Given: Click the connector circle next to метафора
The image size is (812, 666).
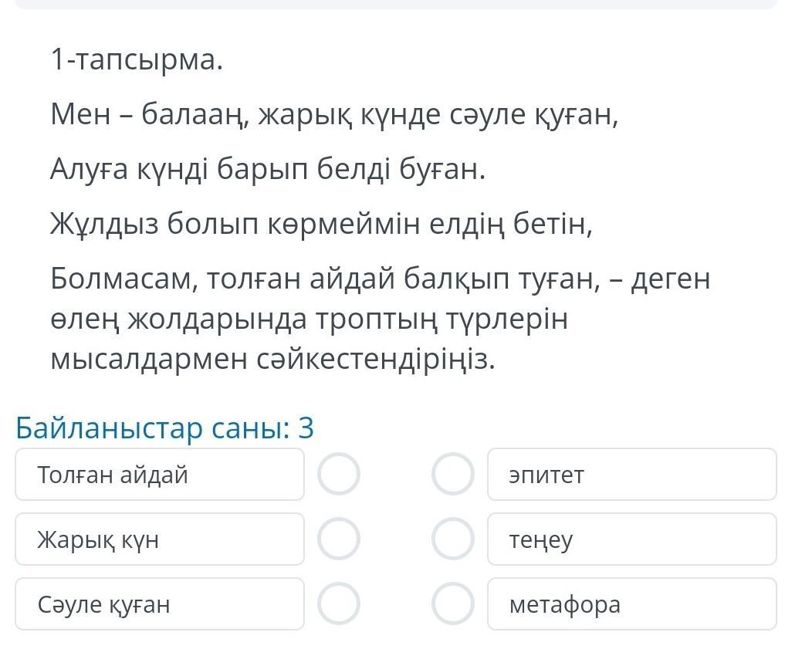Looking at the screenshot, I should click(452, 604).
